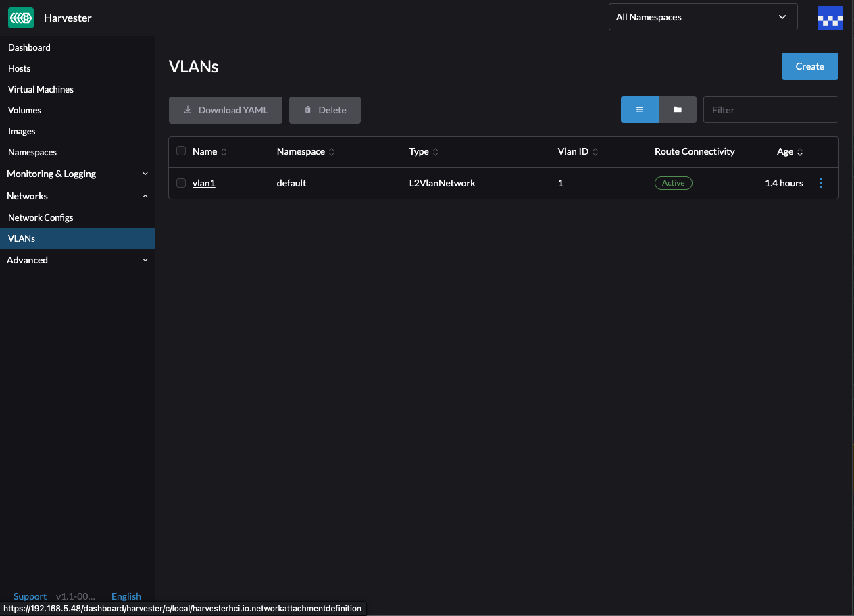Click the download icon on Download YAML

tap(188, 109)
